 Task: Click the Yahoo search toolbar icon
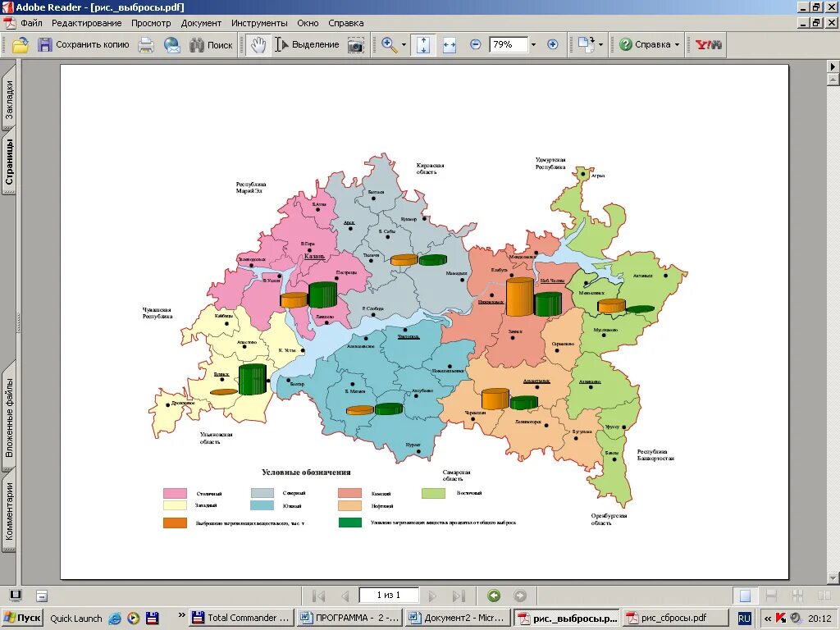click(708, 45)
